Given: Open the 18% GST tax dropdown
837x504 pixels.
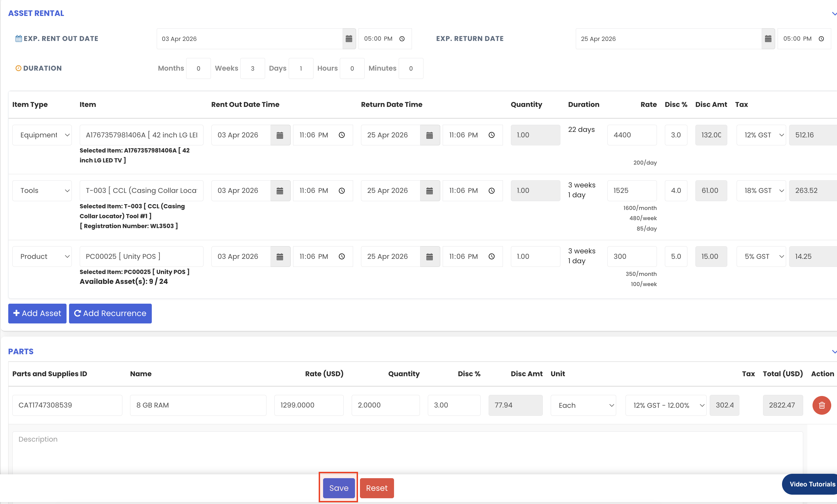Looking at the screenshot, I should coord(761,191).
